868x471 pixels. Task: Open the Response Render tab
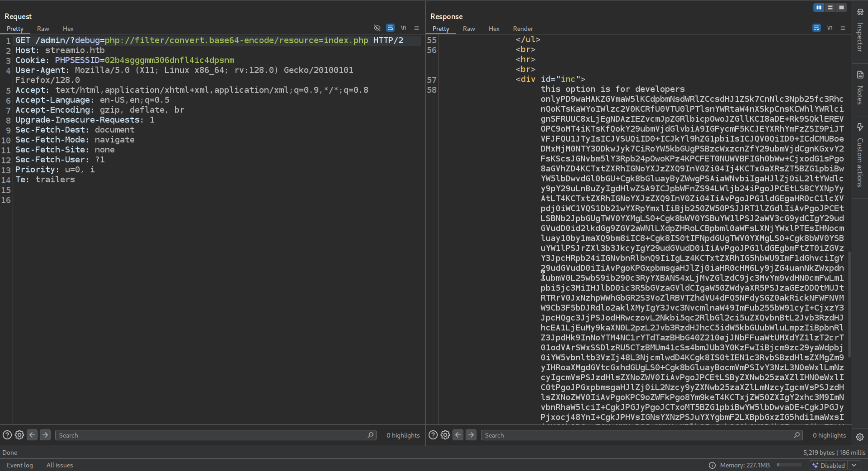523,29
